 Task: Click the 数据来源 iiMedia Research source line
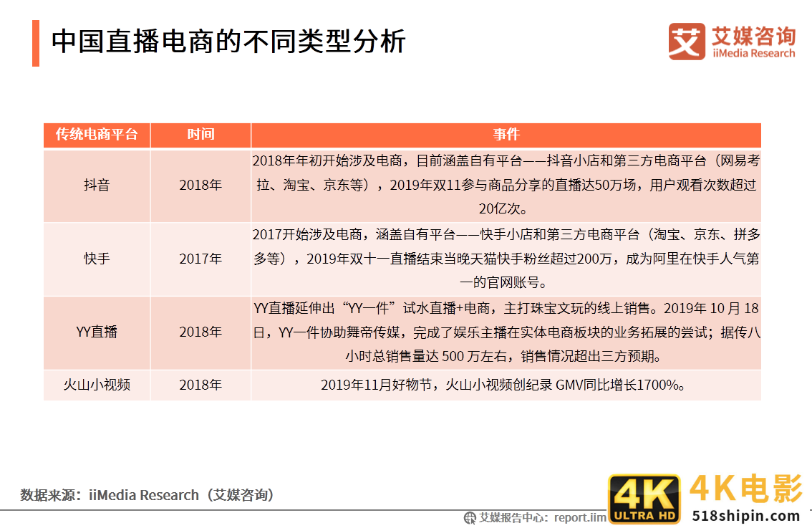click(x=147, y=495)
